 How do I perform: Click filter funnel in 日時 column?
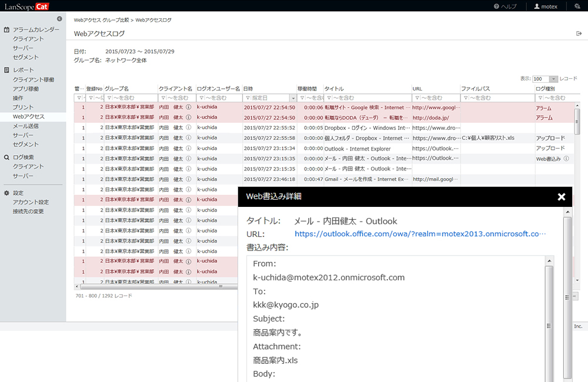tap(248, 98)
